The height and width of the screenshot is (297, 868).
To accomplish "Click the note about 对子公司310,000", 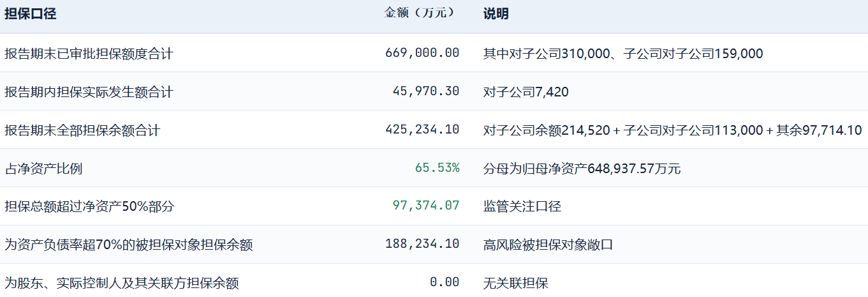I will click(x=623, y=54).
